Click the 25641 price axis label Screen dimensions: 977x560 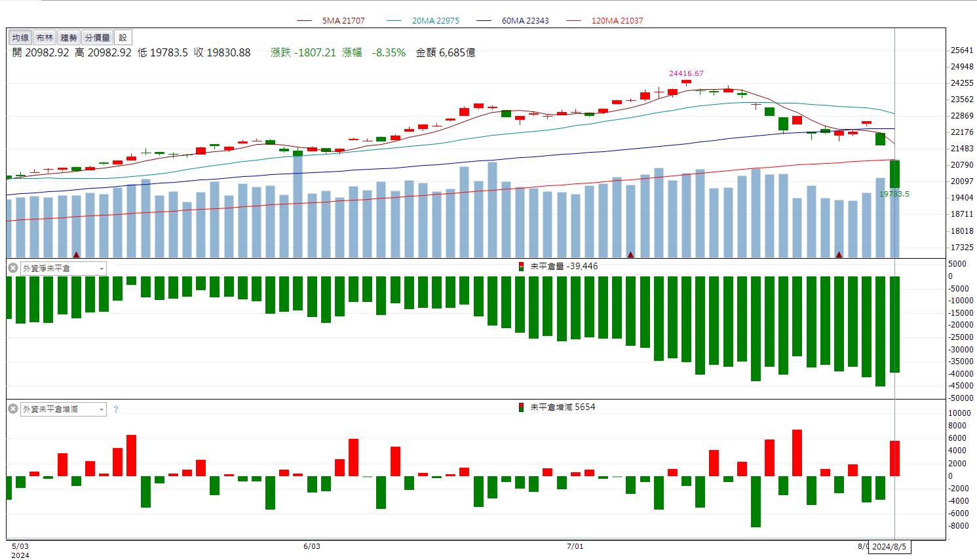coord(961,50)
